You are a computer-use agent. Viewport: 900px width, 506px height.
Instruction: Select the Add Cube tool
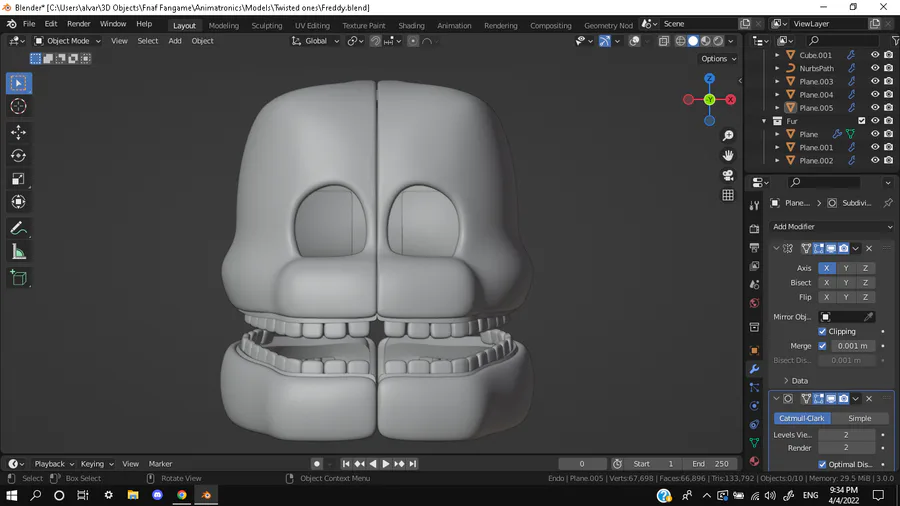[x=18, y=278]
